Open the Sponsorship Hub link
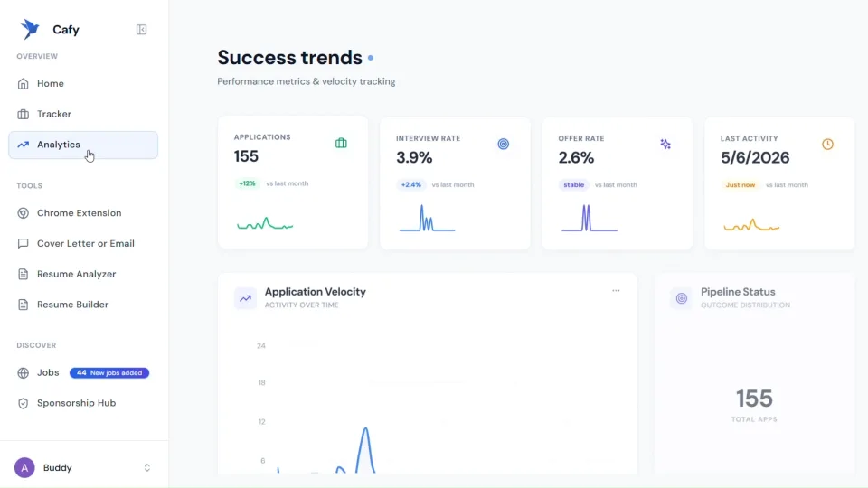 pyautogui.click(x=83, y=403)
